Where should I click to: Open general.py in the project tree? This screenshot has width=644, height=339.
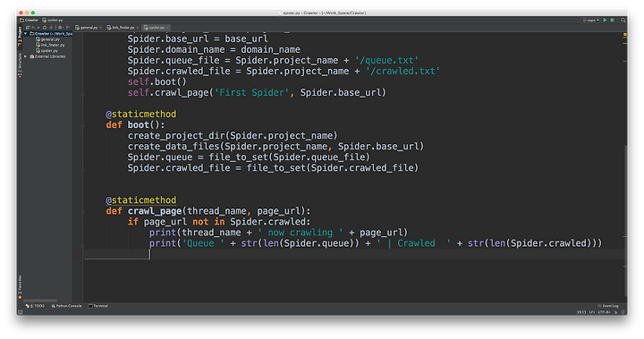[48, 39]
